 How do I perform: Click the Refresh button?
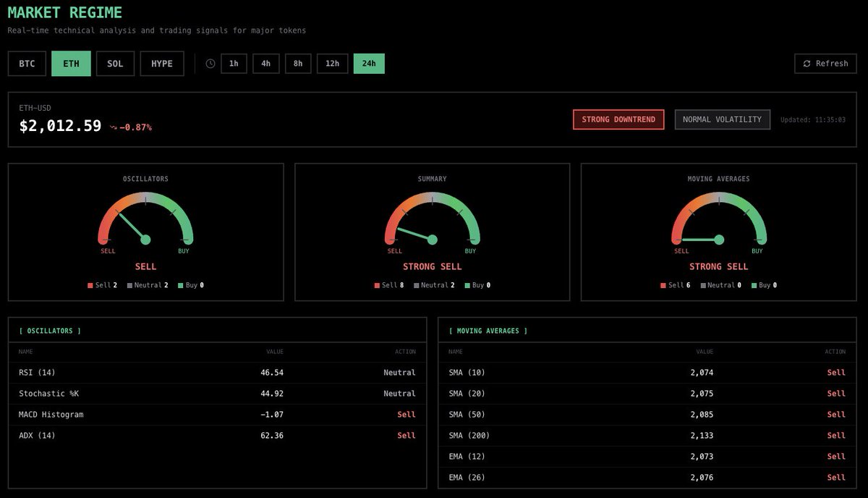pos(825,64)
